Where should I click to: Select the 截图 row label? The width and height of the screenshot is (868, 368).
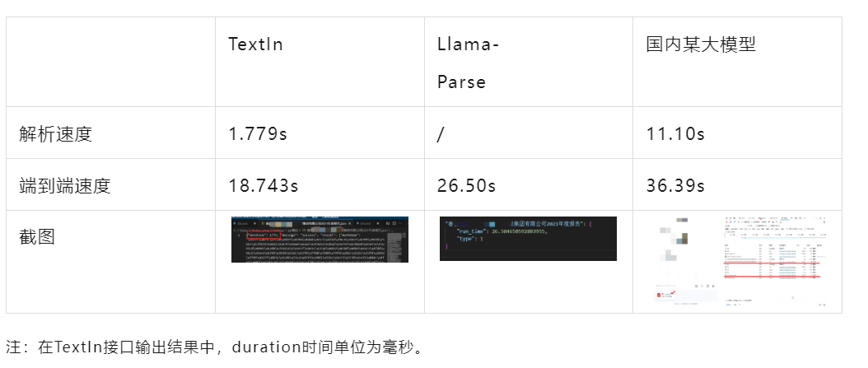36,237
